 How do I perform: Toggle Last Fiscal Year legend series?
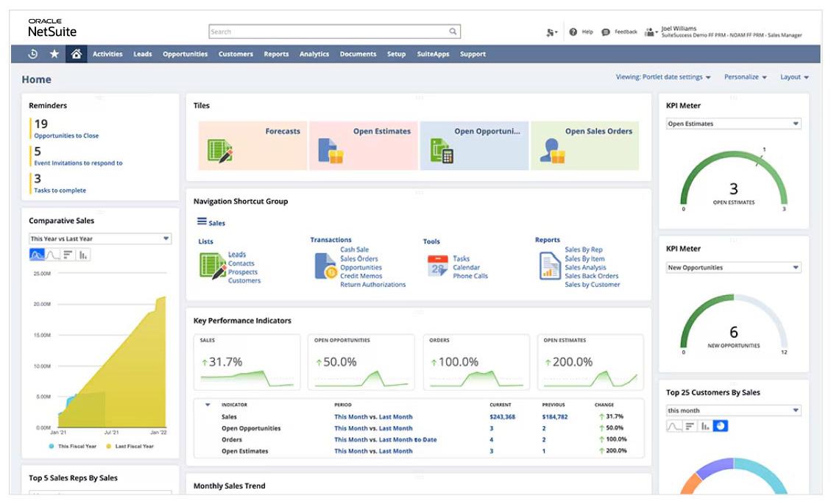click(x=130, y=446)
